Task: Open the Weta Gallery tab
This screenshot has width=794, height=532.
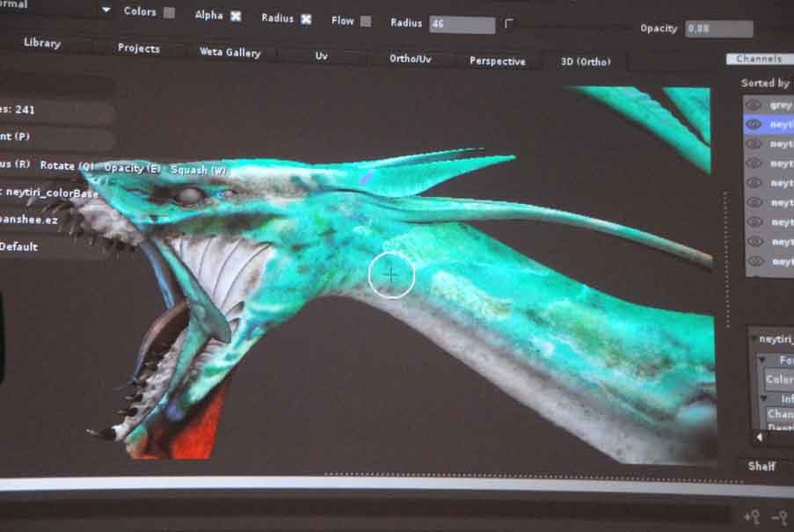Action: pos(229,52)
